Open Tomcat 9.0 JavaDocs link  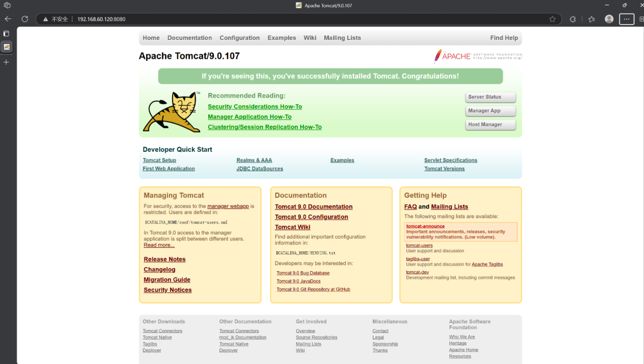coord(298,281)
